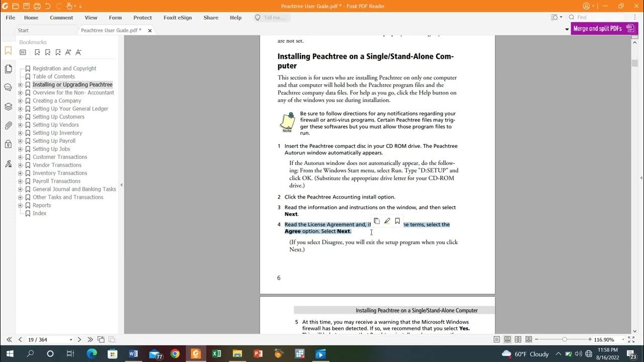The width and height of the screenshot is (644, 362).
Task: Open the customize quick access toolbar dropdown
Action: (81, 7)
